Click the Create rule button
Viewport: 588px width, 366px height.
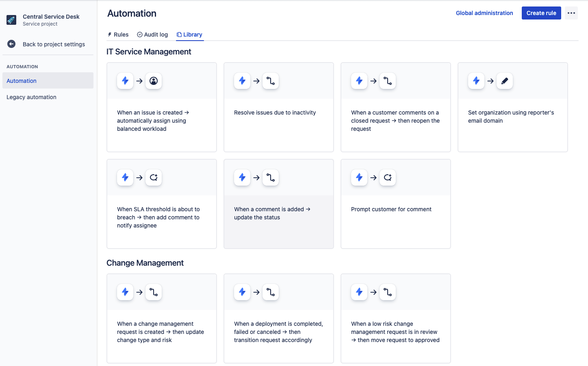[x=541, y=13]
